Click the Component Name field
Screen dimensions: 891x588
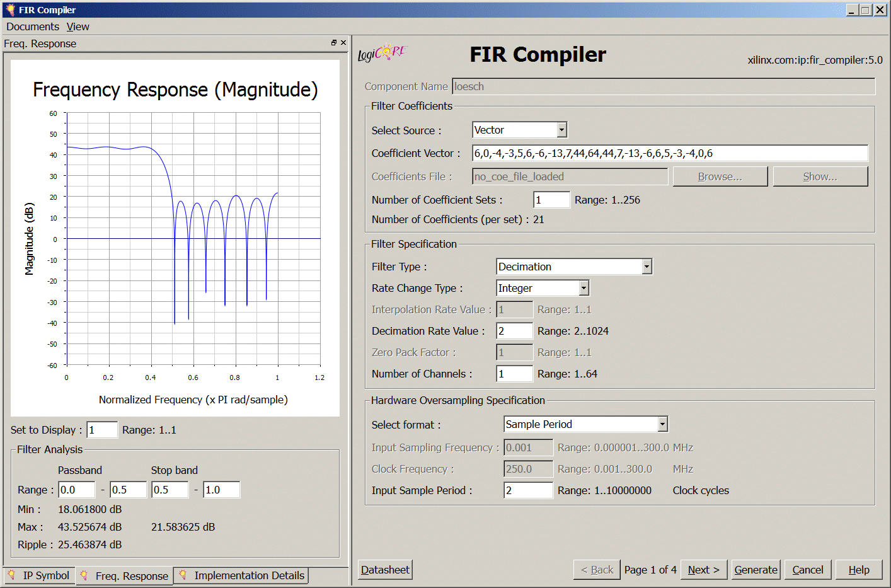coord(664,86)
